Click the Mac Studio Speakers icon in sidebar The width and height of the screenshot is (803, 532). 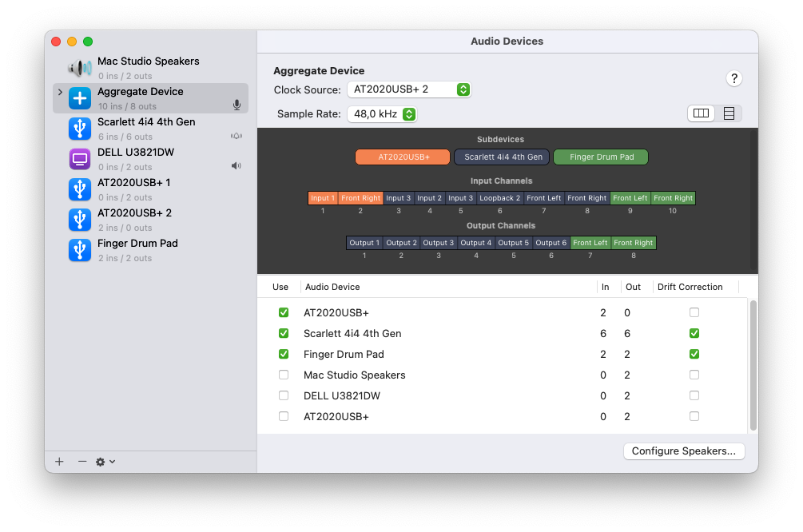click(79, 68)
